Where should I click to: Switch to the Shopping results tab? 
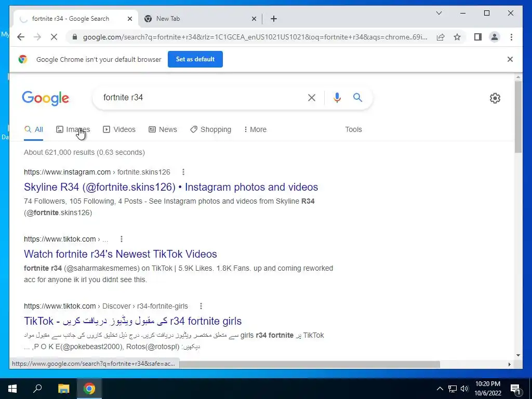point(211,129)
